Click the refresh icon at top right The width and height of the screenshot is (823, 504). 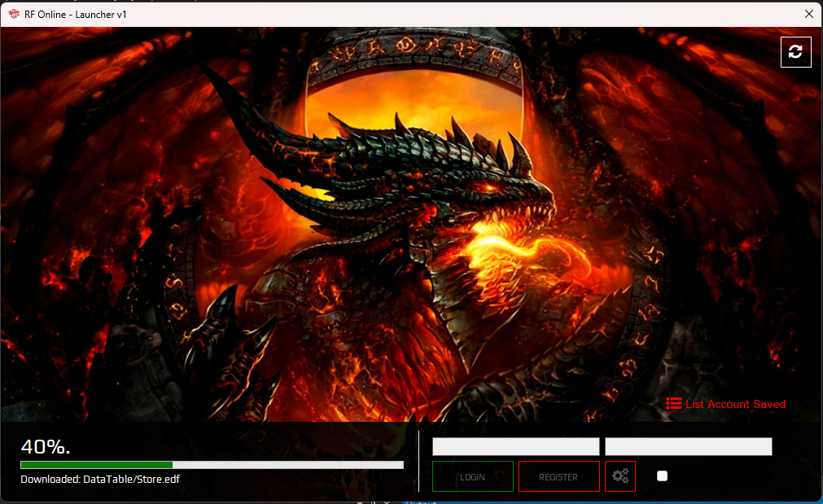795,52
